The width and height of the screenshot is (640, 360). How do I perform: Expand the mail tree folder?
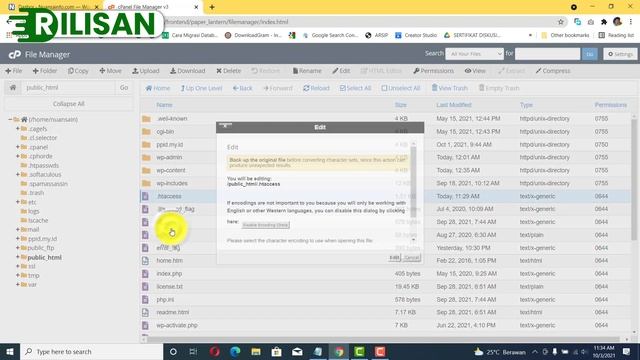[18, 229]
